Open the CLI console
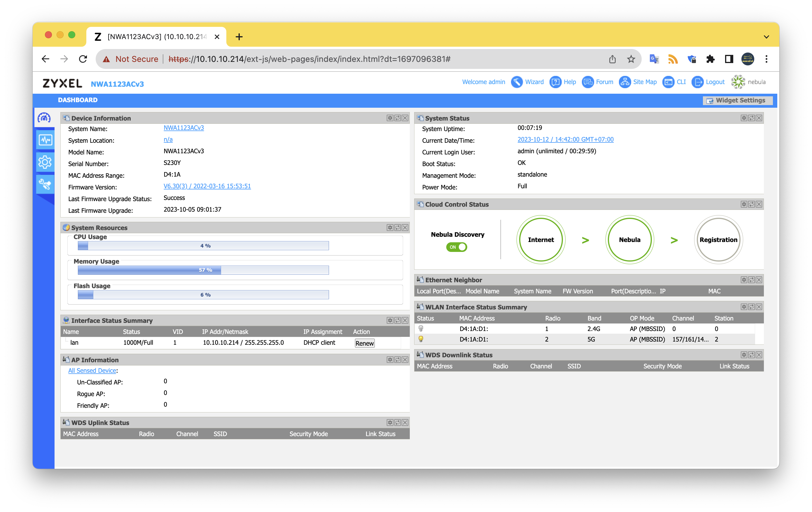The height and width of the screenshot is (512, 812). [x=674, y=82]
